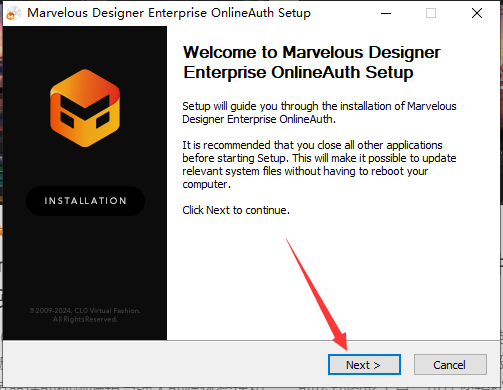
Task: Minimize the Setup wizard window
Action: pyautogui.click(x=386, y=13)
